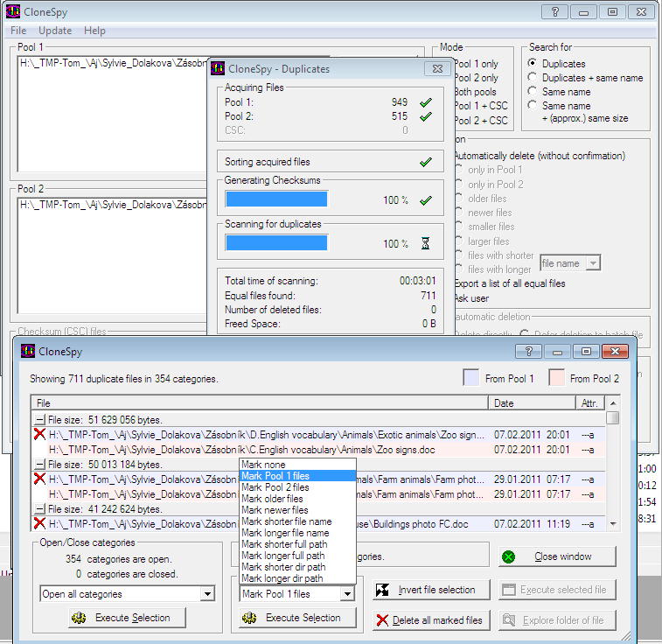Click the red X mark on Buildings photo file
662x644 pixels.
38,524
